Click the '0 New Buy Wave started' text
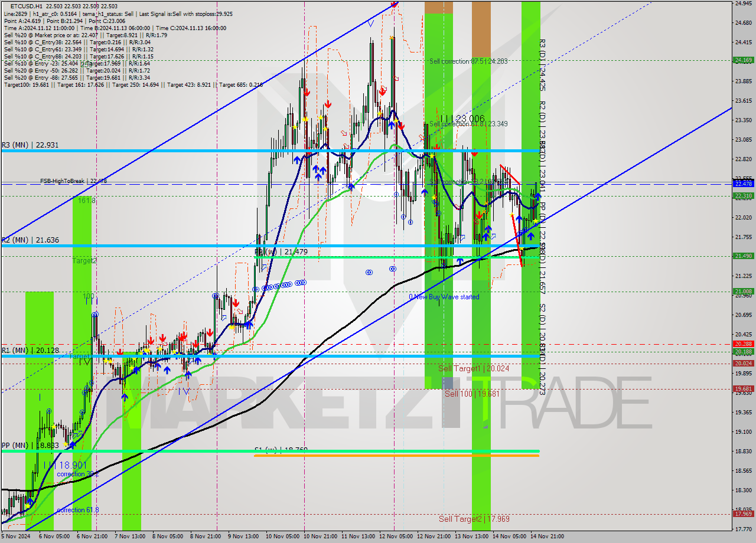This screenshot has width=756, height=543. 444,297
